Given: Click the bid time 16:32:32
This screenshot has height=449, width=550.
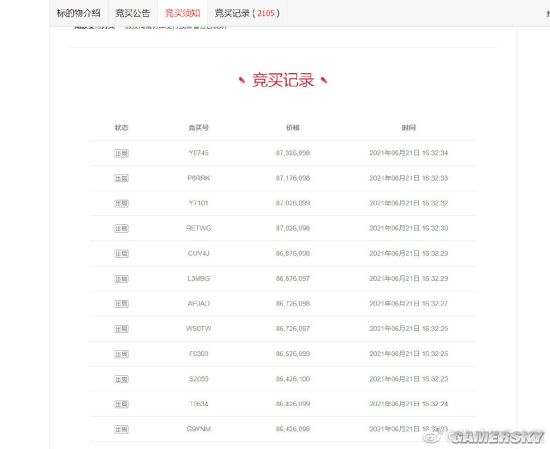Looking at the screenshot, I should [409, 203].
